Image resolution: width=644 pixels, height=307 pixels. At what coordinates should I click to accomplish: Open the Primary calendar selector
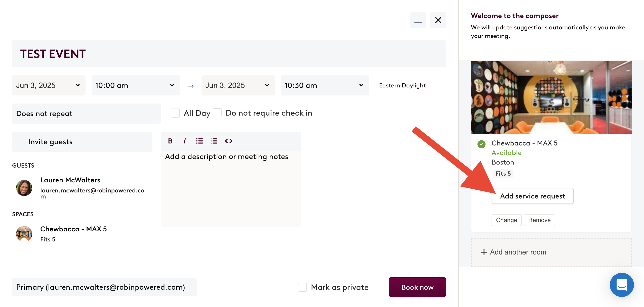pos(105,287)
